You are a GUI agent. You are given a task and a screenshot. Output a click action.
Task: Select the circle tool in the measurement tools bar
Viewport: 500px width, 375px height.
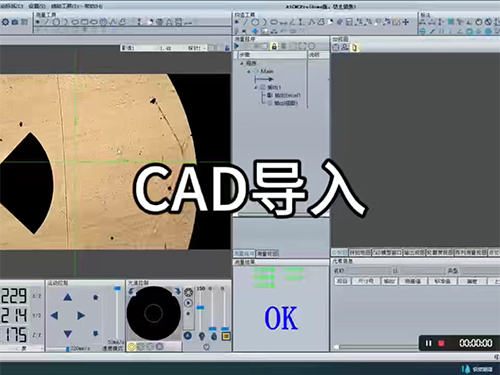tap(56, 22)
